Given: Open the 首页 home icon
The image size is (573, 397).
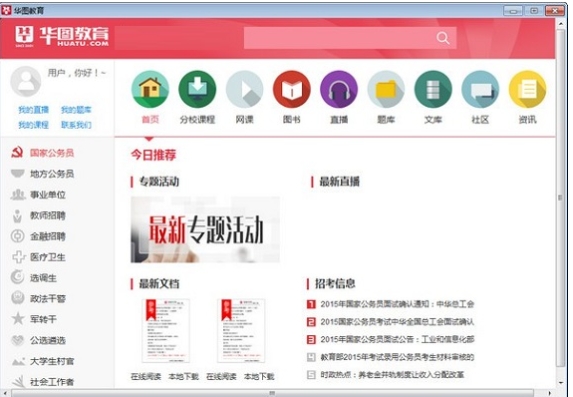Looking at the screenshot, I should coord(150,89).
